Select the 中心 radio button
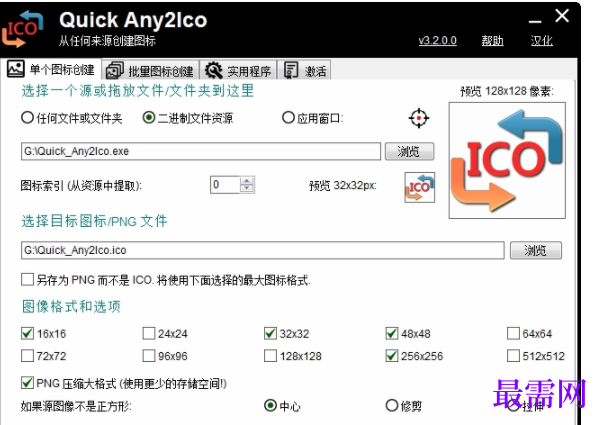Viewport: 605px width, 425px height. pyautogui.click(x=270, y=405)
